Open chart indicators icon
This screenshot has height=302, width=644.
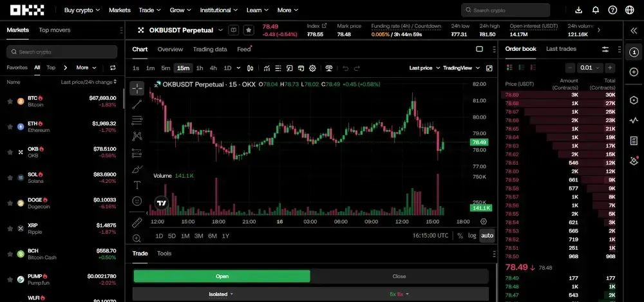(267, 68)
